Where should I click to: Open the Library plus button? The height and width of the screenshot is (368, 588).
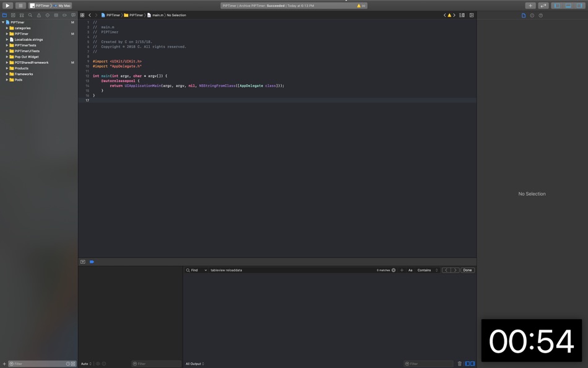point(530,6)
